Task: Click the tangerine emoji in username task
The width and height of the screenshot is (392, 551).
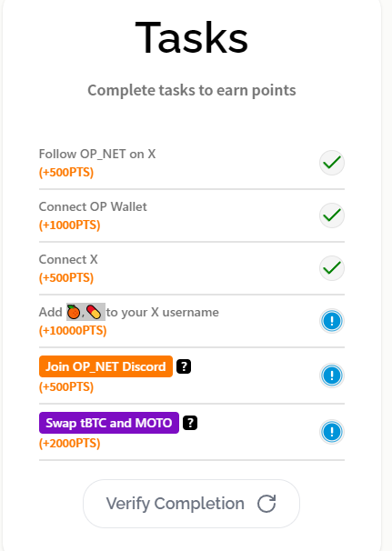Action: click(74, 312)
